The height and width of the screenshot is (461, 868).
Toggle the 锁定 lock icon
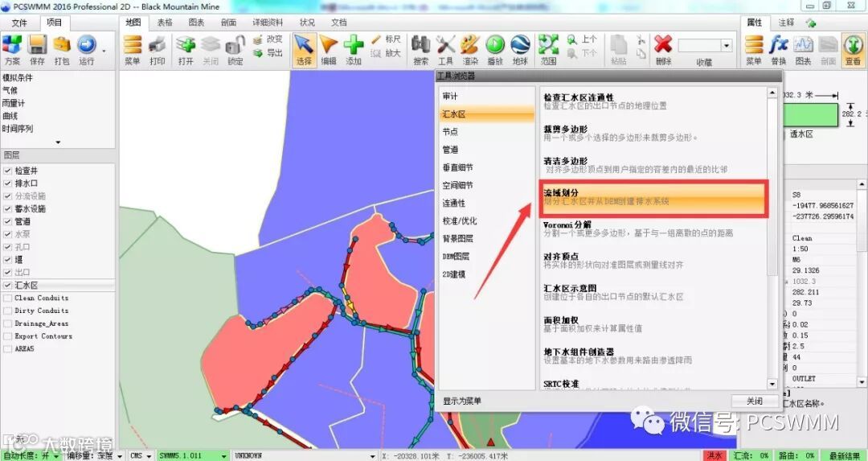click(x=235, y=50)
